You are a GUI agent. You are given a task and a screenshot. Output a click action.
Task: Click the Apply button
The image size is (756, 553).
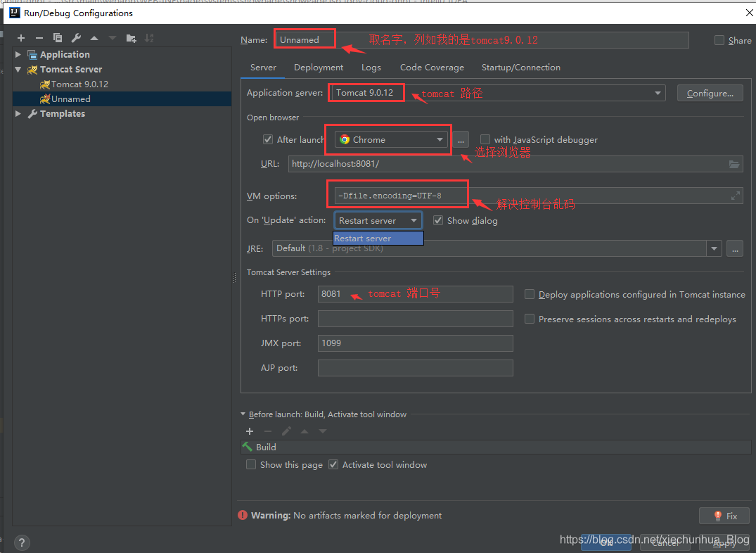(x=724, y=542)
